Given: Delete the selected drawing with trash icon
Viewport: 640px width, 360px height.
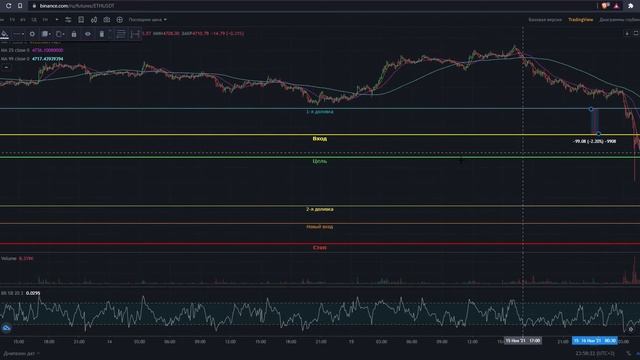Looking at the screenshot, I should tap(102, 34).
